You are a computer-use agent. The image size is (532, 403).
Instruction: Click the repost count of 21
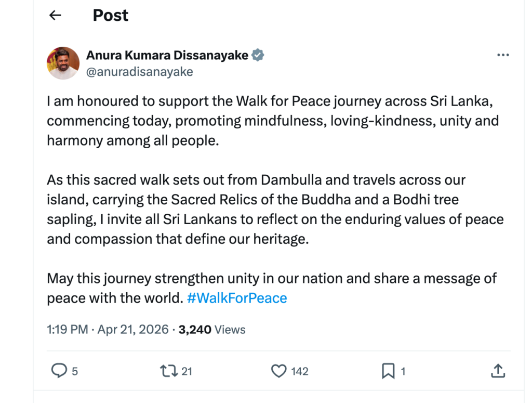[x=187, y=371]
